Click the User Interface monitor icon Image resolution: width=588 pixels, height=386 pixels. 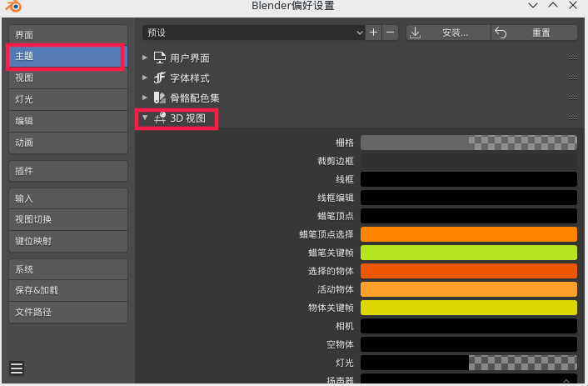160,58
